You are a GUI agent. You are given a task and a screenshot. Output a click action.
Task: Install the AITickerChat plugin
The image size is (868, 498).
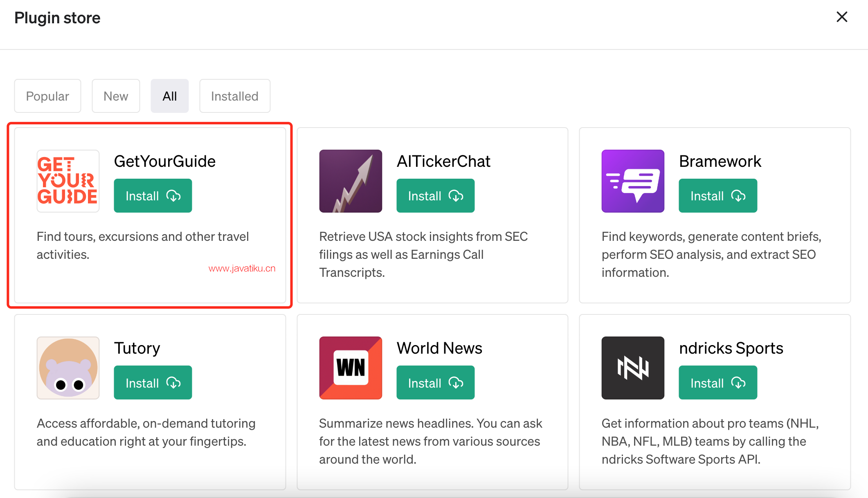[436, 196]
